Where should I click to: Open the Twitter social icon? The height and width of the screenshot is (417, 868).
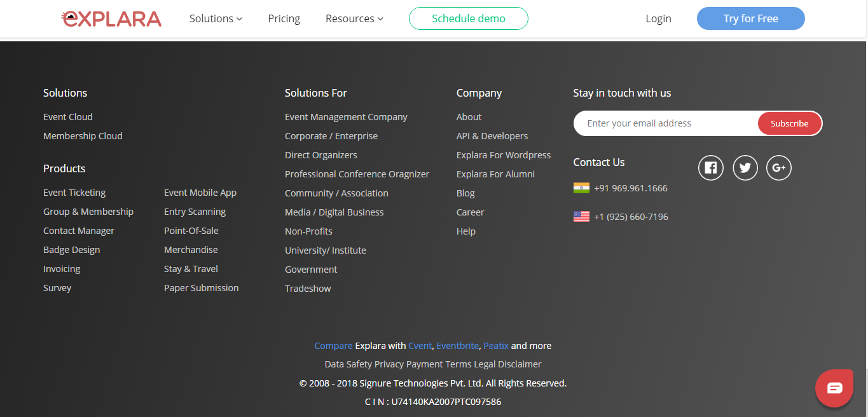coord(745,168)
